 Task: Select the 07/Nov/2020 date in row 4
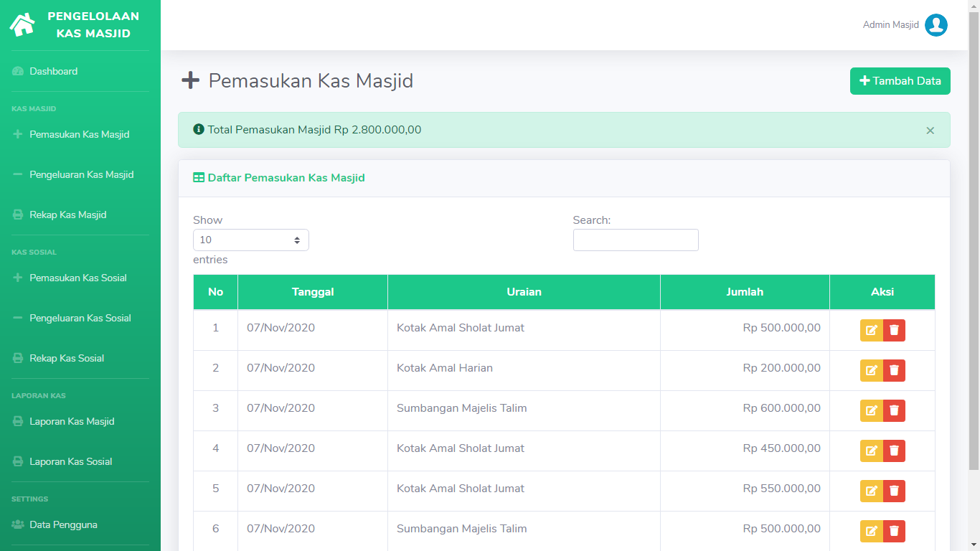313,451
